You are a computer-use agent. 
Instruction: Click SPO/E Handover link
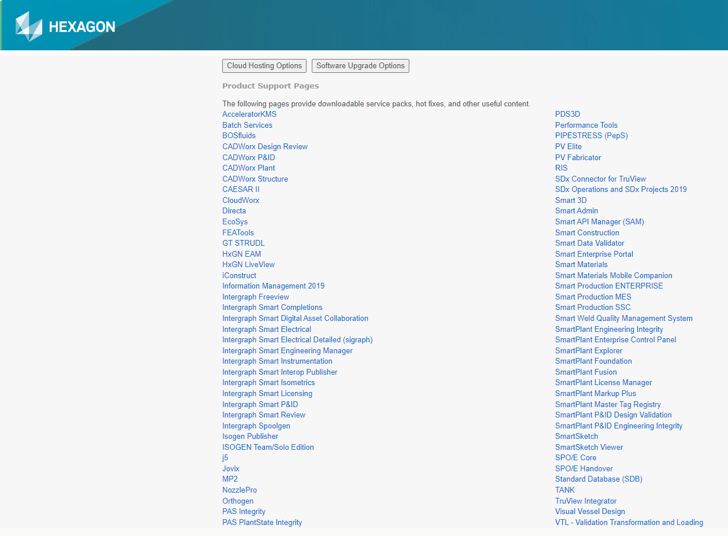584,469
